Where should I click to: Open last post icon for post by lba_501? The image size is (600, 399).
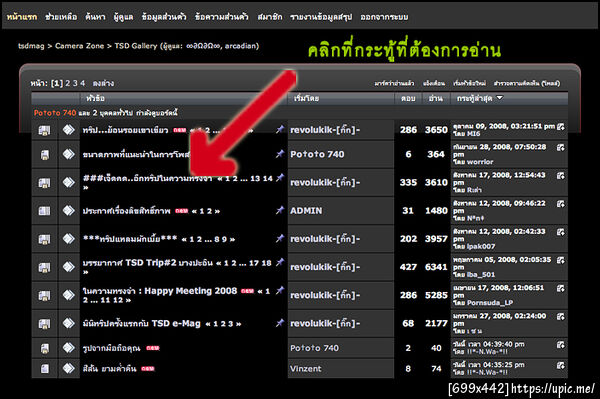pos(561,260)
